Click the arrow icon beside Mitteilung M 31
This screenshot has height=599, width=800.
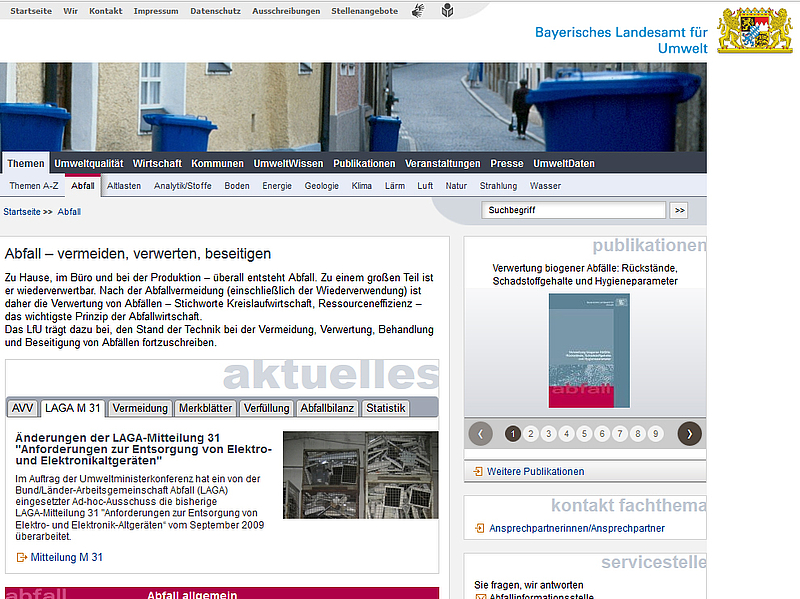[x=22, y=557]
